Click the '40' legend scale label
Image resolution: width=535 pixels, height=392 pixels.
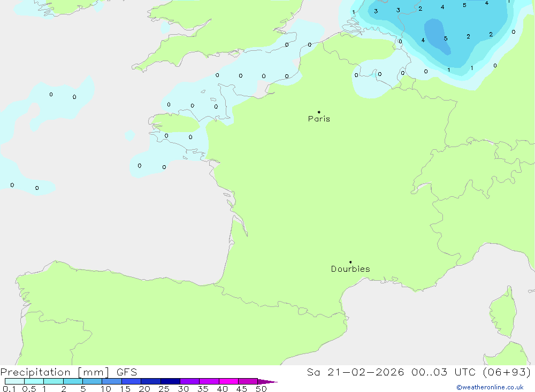point(223,389)
